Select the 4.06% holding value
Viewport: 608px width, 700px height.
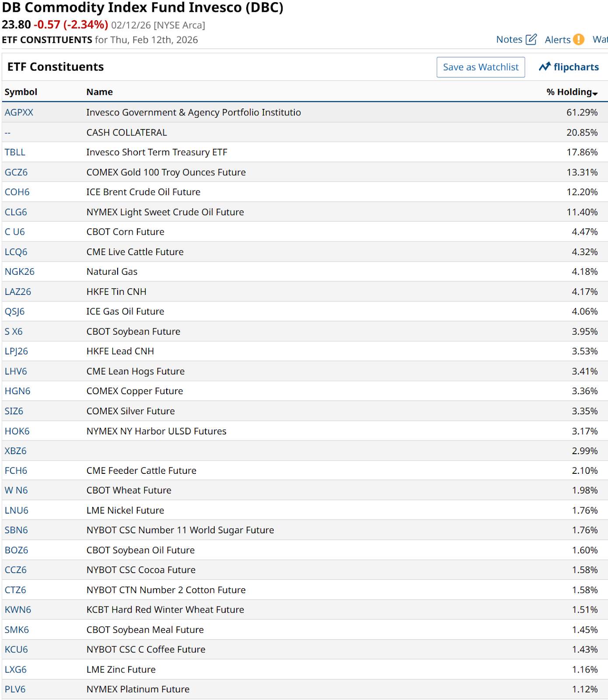[585, 311]
